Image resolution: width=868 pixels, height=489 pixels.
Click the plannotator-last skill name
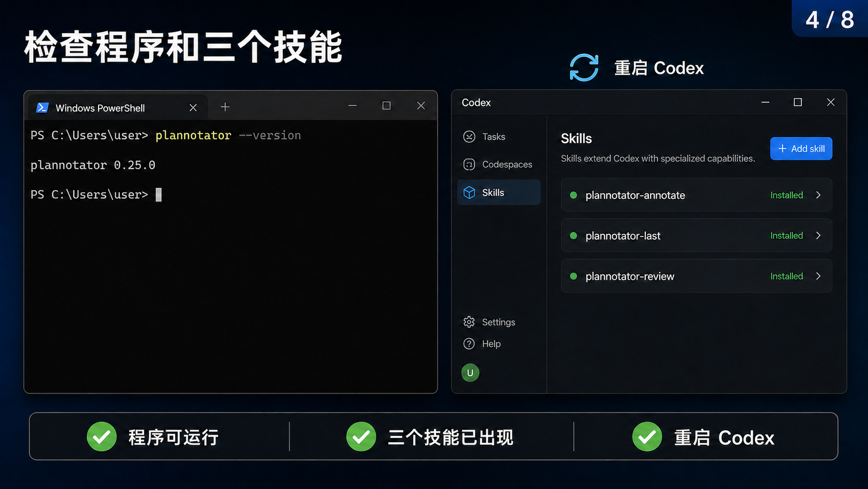coord(623,236)
